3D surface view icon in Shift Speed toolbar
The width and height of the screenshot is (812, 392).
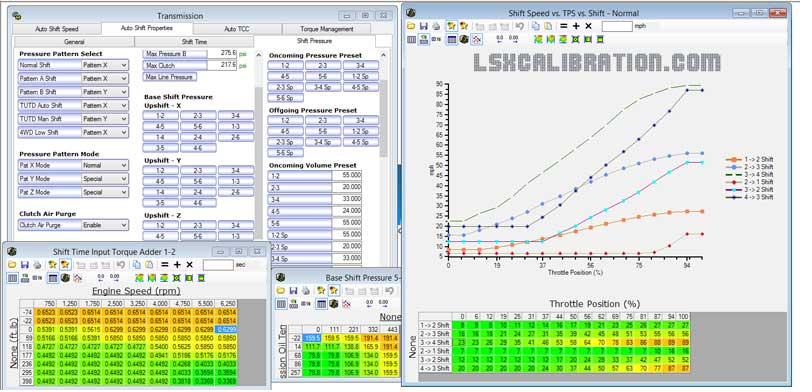464,39
